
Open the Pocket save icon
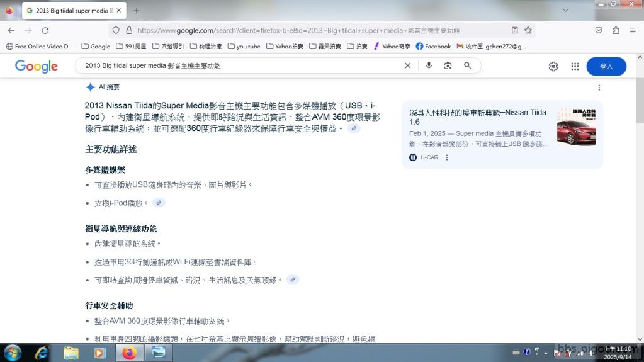point(599,30)
